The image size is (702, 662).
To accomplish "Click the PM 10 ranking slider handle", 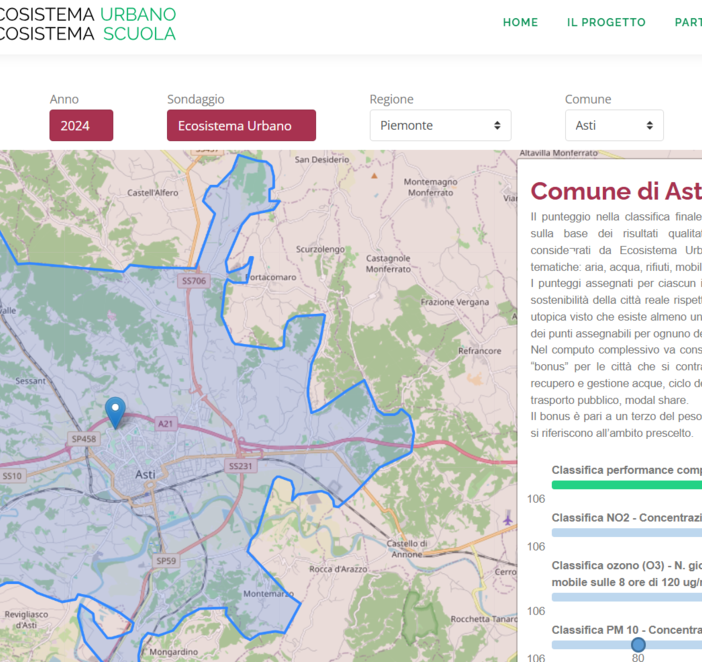I will coord(638,645).
